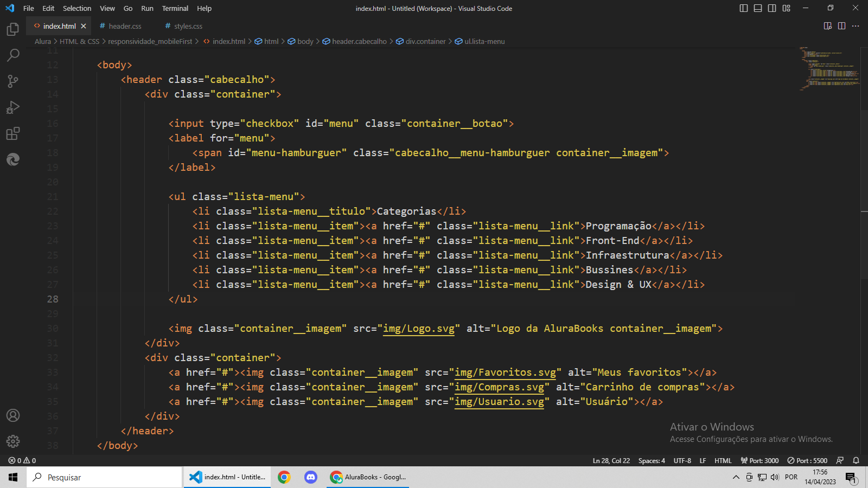Open the Run menu
Viewport: 868px width, 488px height.
coord(147,8)
